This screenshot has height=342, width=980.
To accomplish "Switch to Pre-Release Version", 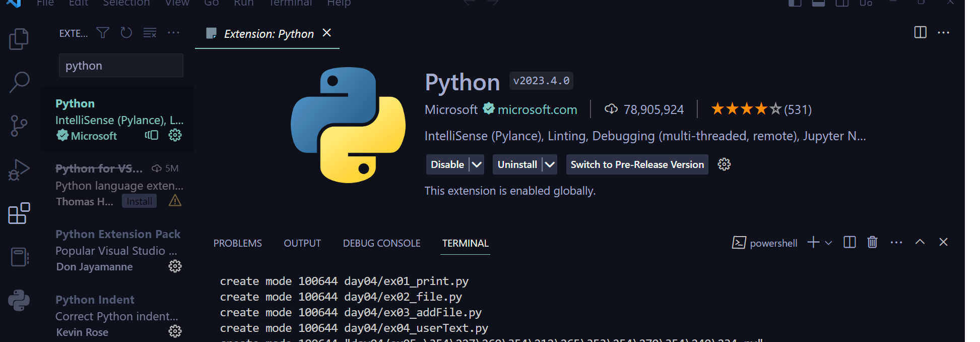I will pyautogui.click(x=637, y=164).
